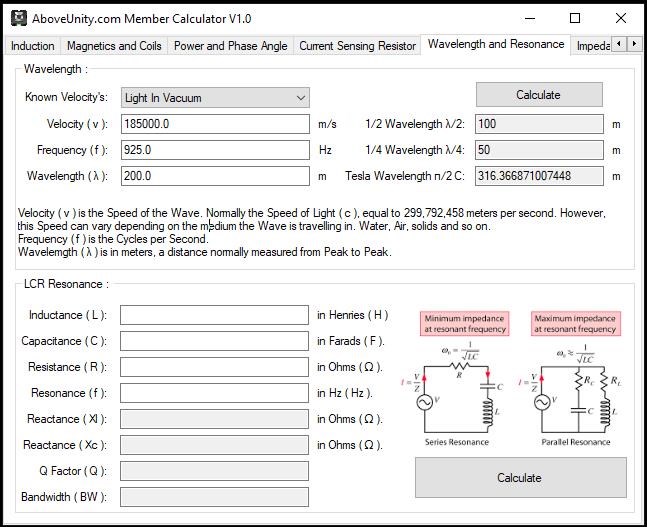The height and width of the screenshot is (527, 647).
Task: Click the Series Resonance circuit diagram
Action: pos(454,394)
